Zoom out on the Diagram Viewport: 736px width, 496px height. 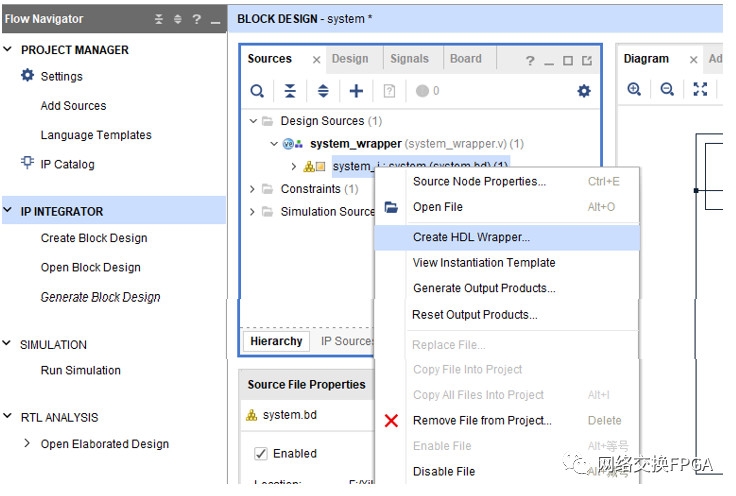(x=667, y=90)
